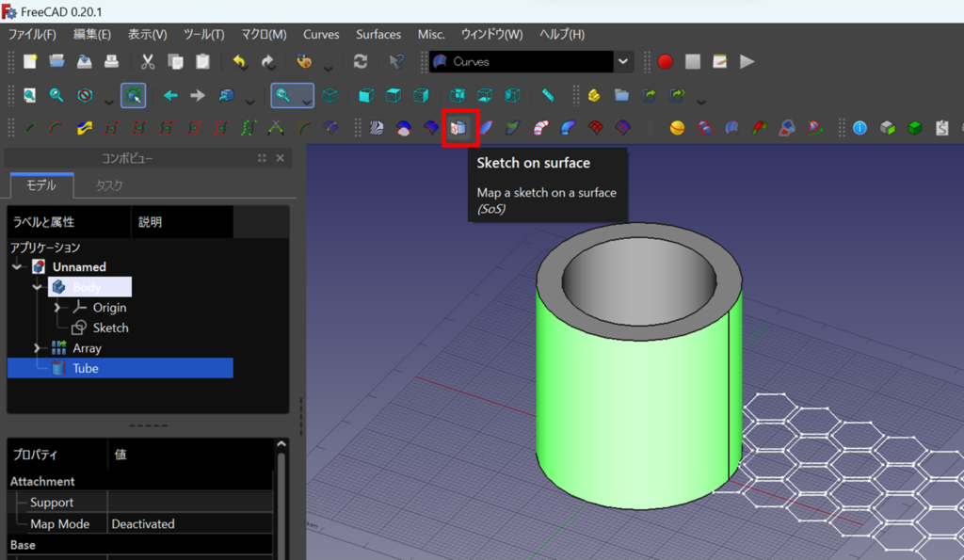Select the yellow sphere tool icon

click(678, 128)
